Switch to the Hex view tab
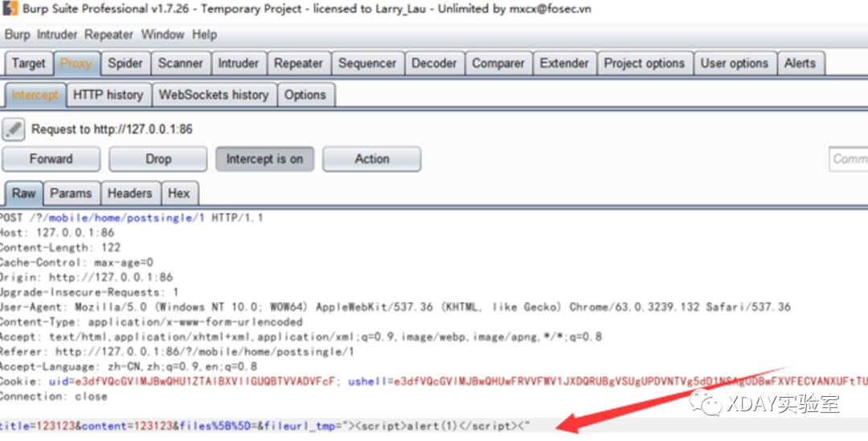868x441 pixels. click(x=178, y=193)
